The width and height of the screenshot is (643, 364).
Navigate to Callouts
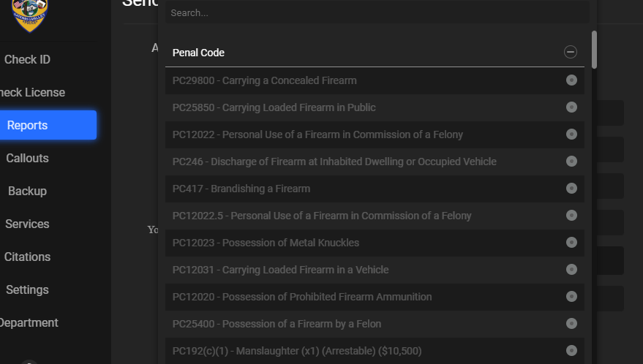pyautogui.click(x=27, y=159)
